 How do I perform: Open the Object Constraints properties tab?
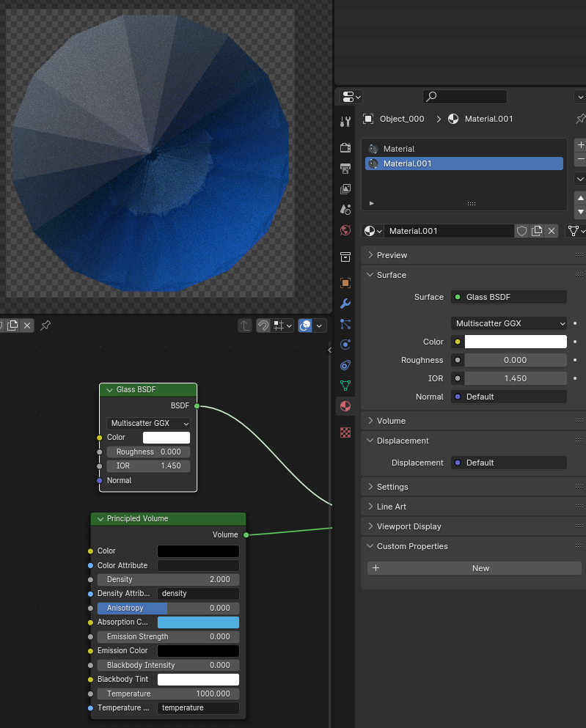(x=345, y=365)
